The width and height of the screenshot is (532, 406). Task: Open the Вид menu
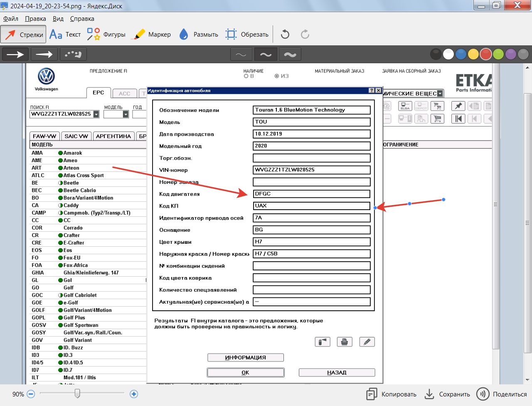(x=58, y=19)
